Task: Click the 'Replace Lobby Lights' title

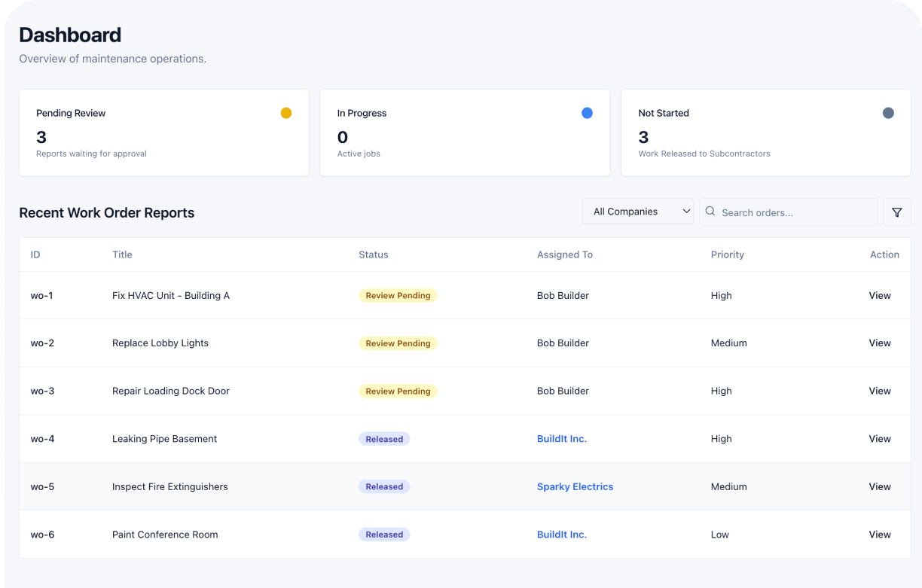Action: [x=160, y=343]
